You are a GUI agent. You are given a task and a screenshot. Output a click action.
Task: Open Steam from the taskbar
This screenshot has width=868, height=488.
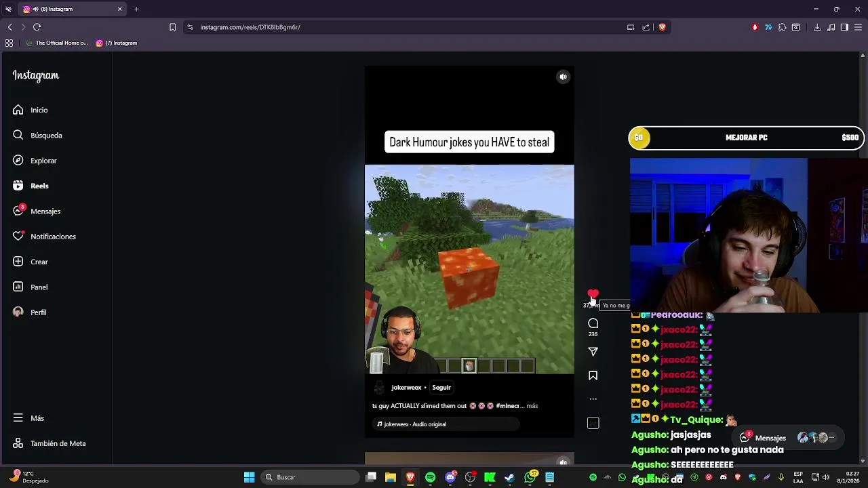tap(509, 477)
